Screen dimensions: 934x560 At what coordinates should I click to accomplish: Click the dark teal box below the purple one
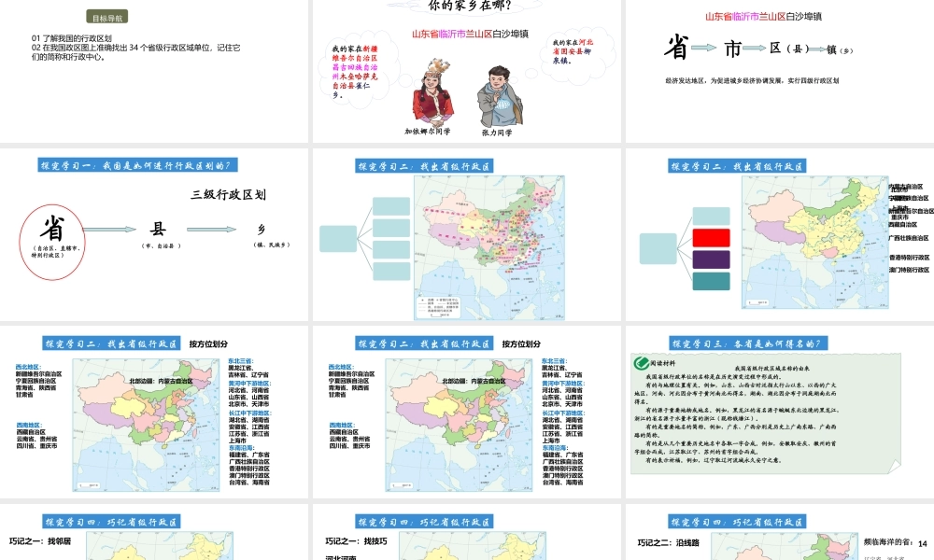(711, 281)
